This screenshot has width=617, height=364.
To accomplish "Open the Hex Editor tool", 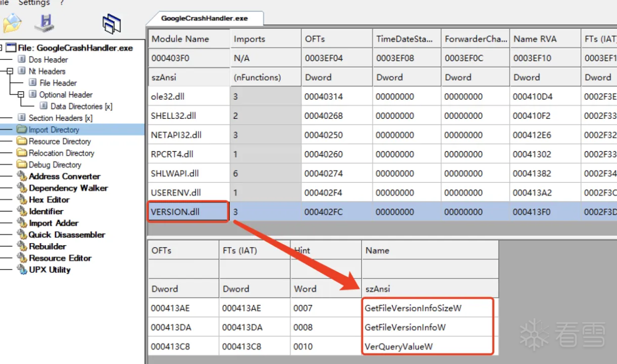I will (49, 199).
